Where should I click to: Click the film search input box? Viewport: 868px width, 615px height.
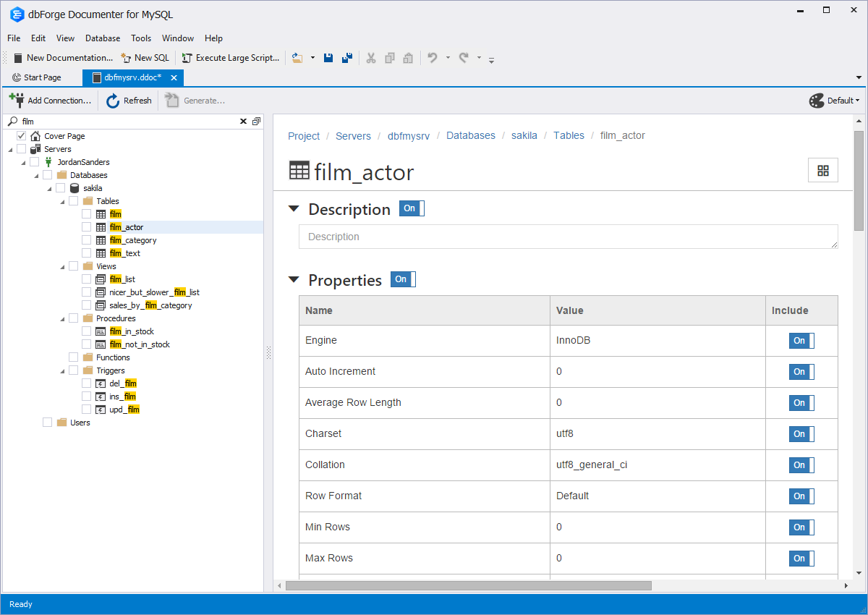pos(127,122)
